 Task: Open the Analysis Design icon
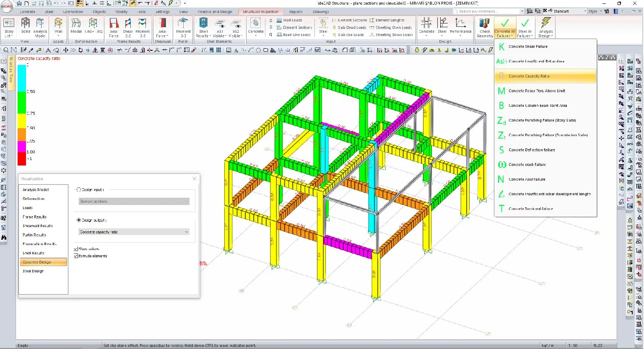(545, 28)
